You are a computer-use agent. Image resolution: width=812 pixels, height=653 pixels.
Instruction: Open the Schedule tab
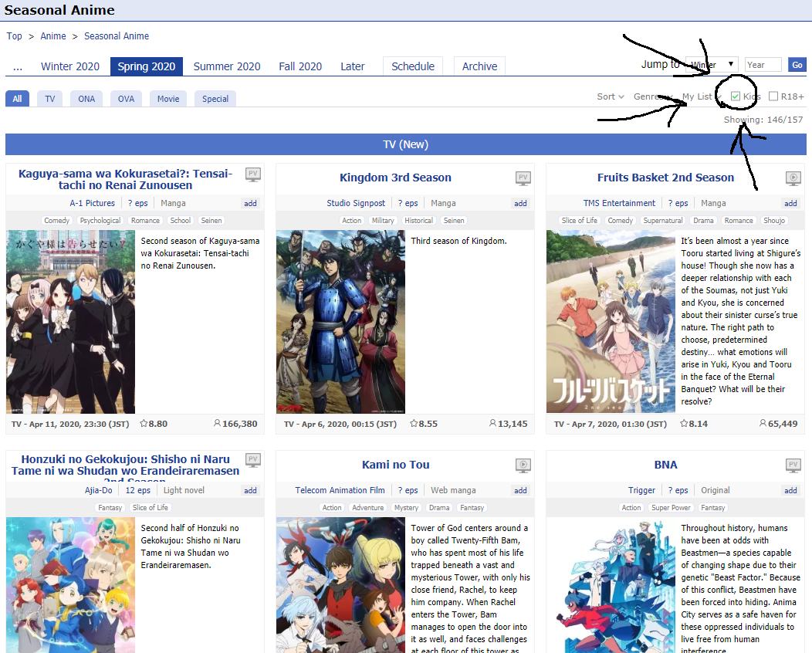(x=413, y=66)
